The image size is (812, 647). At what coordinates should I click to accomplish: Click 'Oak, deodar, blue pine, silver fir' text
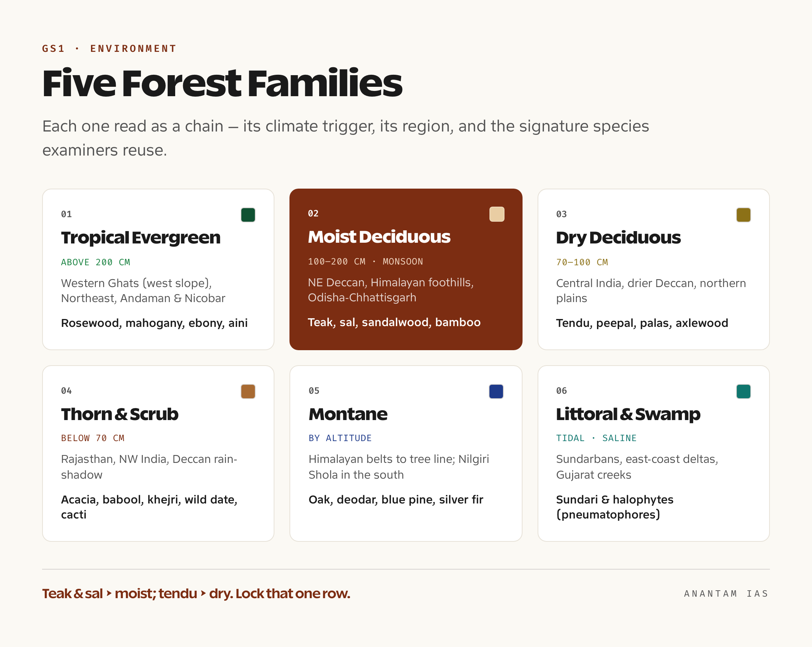[x=395, y=500]
